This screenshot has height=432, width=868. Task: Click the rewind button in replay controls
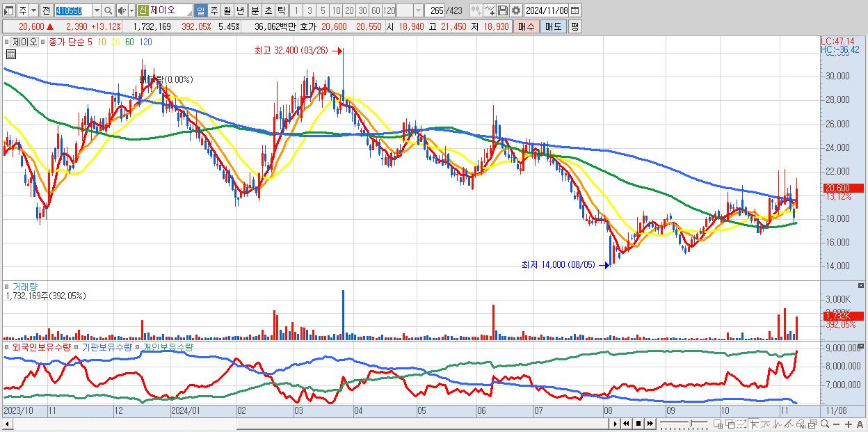point(626,424)
